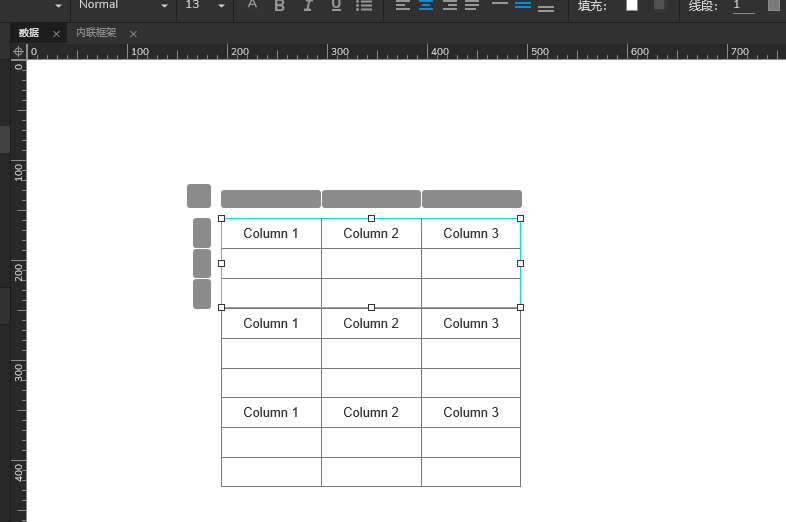Align text to the left

tap(402, 6)
